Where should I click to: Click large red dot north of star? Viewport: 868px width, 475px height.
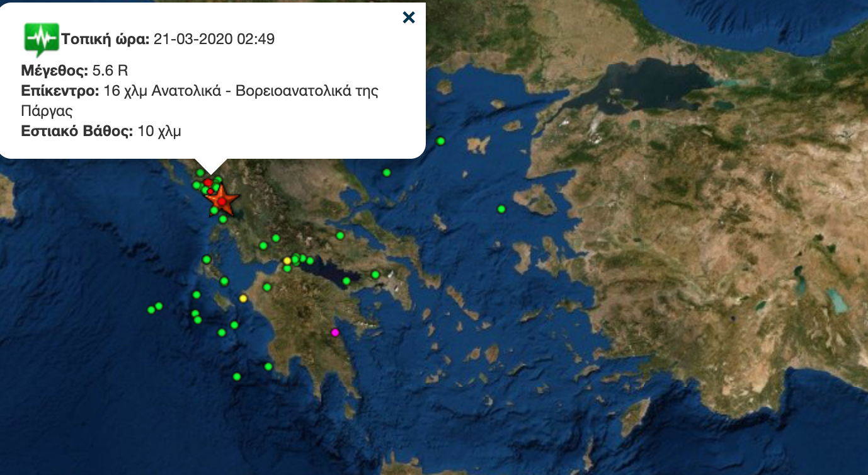tap(208, 183)
